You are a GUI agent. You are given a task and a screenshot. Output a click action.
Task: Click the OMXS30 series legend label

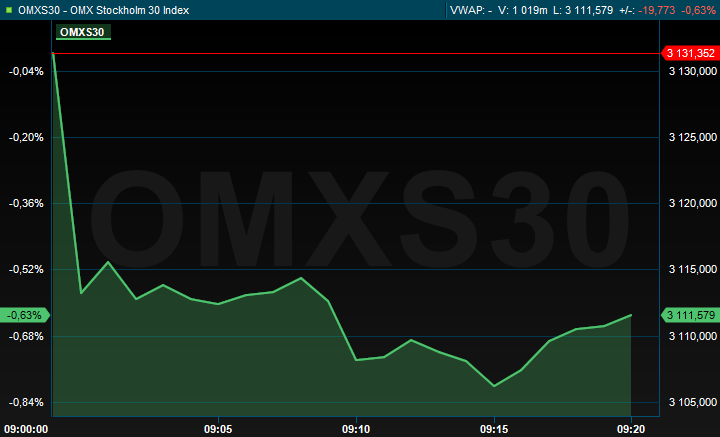(83, 32)
